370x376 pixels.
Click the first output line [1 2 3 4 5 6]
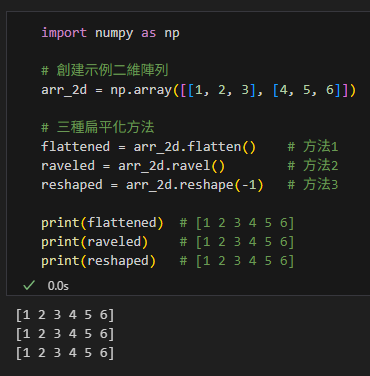click(65, 315)
